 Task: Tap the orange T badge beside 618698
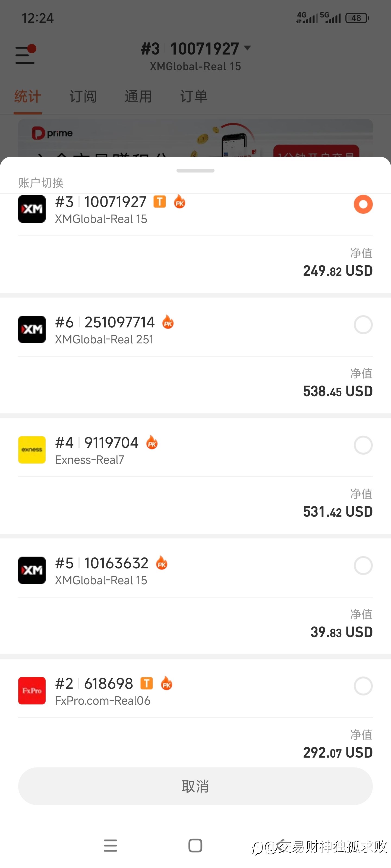pos(146,683)
